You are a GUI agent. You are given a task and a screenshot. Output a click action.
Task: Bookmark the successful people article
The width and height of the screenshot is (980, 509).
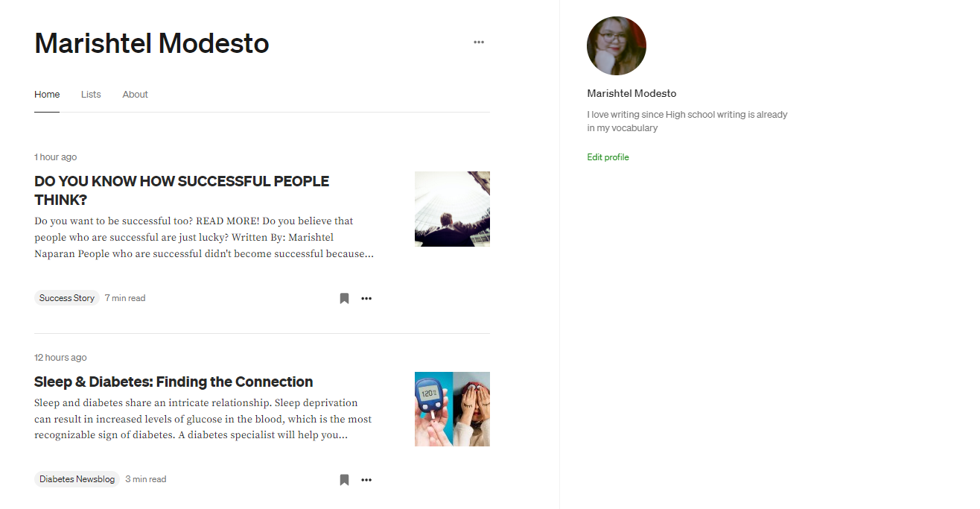click(344, 298)
